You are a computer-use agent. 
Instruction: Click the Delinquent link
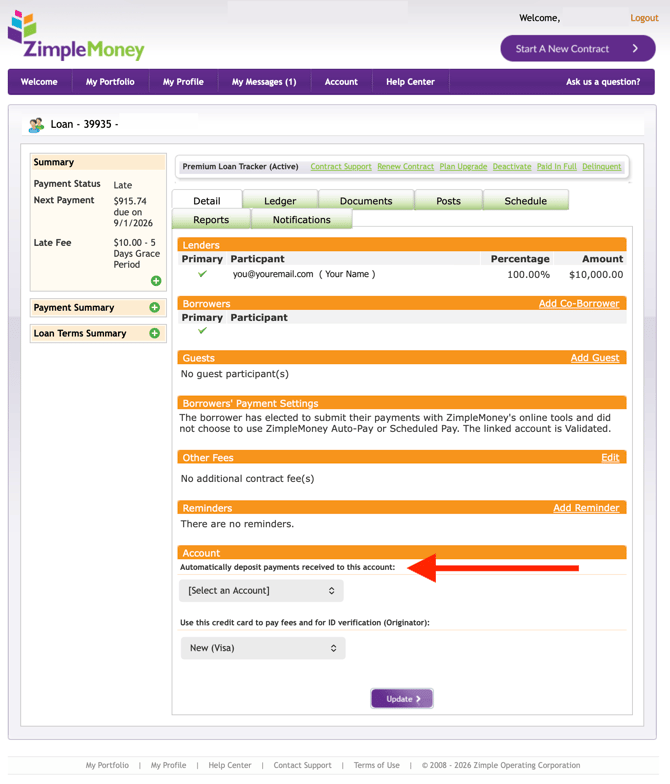602,166
